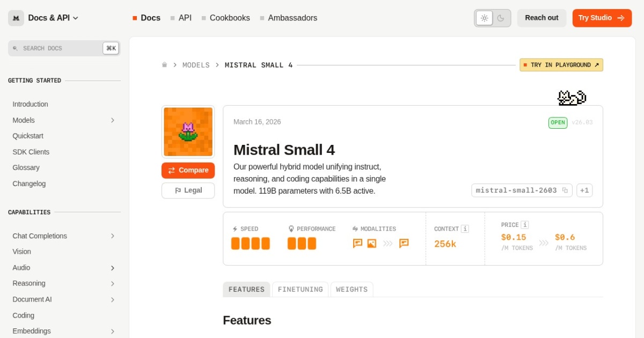Click the Speed lightning icon
The height and width of the screenshot is (338, 644).
pyautogui.click(x=235, y=229)
